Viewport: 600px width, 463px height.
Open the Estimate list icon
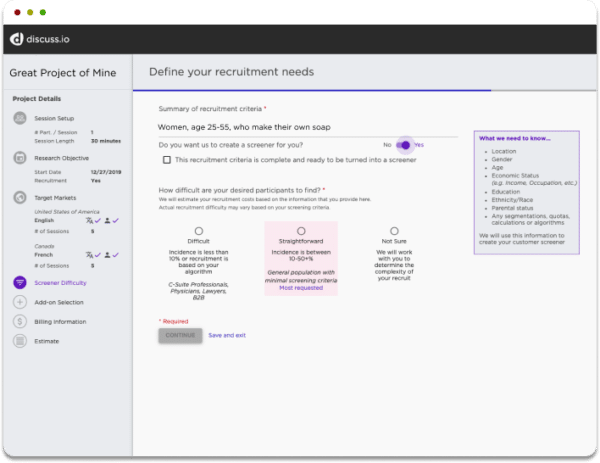[x=20, y=341]
